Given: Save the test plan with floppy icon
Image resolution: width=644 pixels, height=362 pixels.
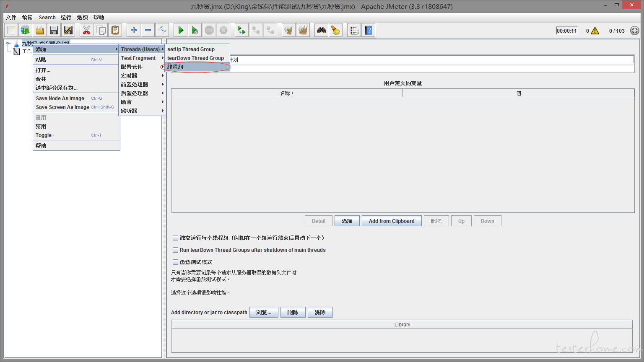Looking at the screenshot, I should (x=54, y=30).
